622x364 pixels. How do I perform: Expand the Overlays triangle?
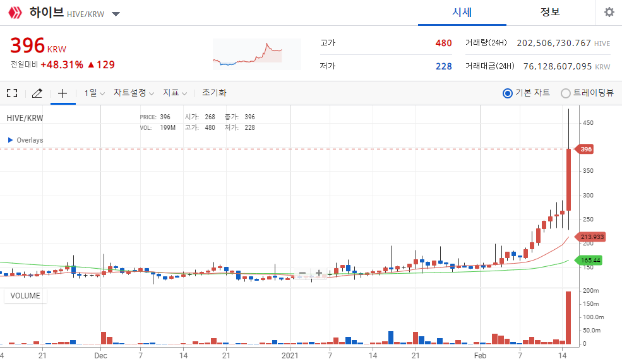coord(11,140)
